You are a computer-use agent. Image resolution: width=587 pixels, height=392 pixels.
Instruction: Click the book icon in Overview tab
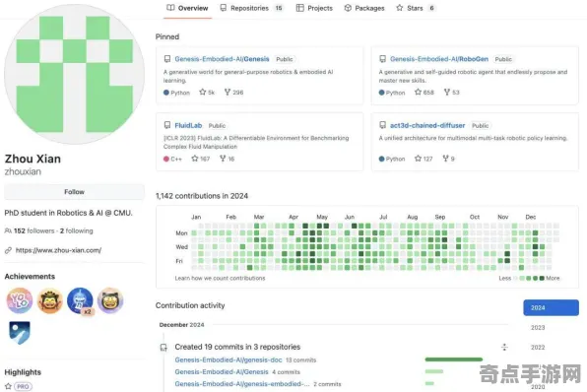tap(170, 8)
